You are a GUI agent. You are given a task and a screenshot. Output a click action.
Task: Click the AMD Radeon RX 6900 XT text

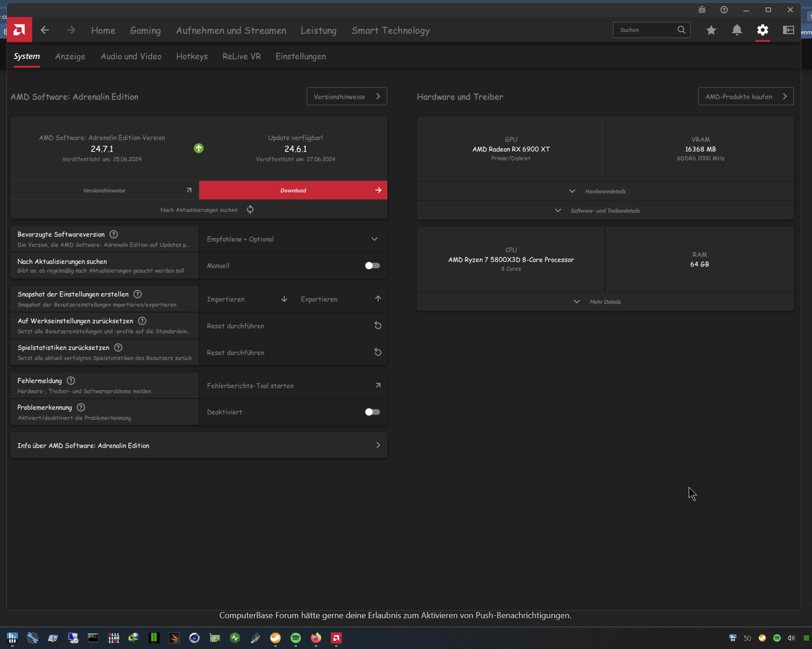[x=511, y=149]
